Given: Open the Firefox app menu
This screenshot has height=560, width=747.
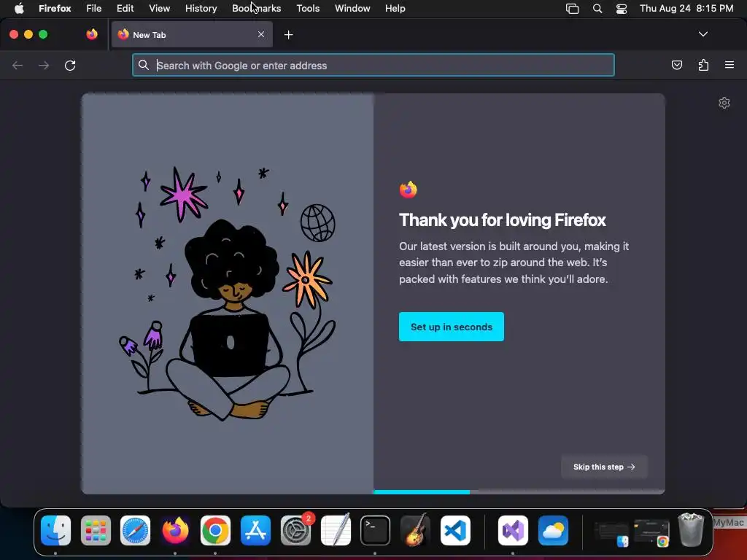Looking at the screenshot, I should (x=55, y=9).
